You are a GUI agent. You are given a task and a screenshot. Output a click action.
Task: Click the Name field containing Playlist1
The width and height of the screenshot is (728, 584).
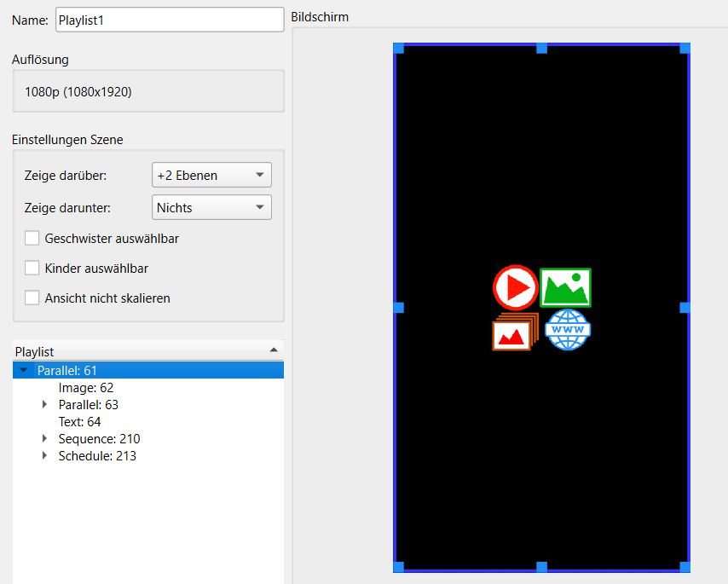click(x=169, y=20)
